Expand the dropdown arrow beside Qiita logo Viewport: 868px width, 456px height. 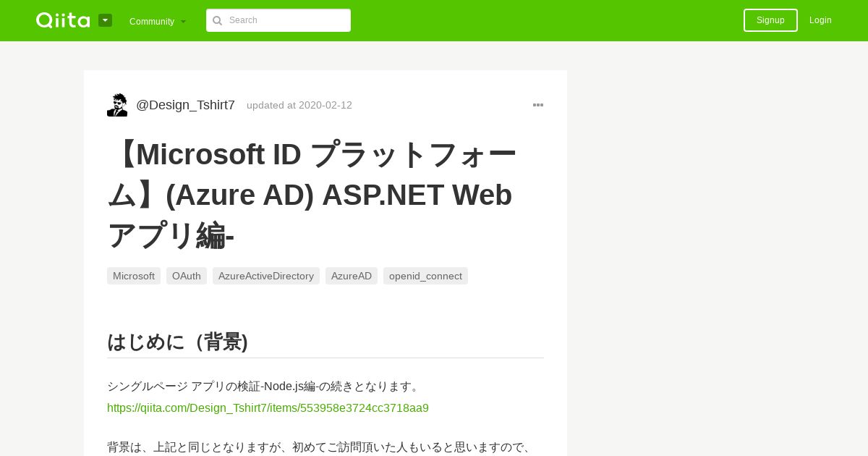coord(106,20)
